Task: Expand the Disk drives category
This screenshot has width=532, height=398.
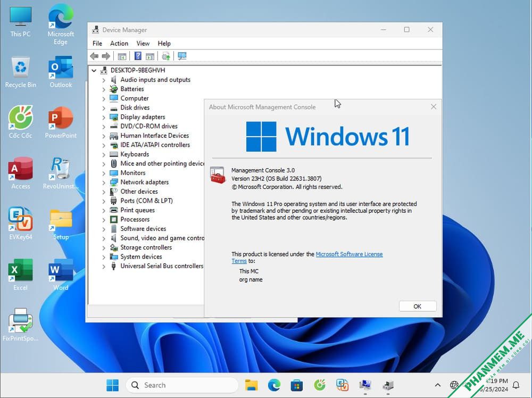Action: (x=104, y=108)
